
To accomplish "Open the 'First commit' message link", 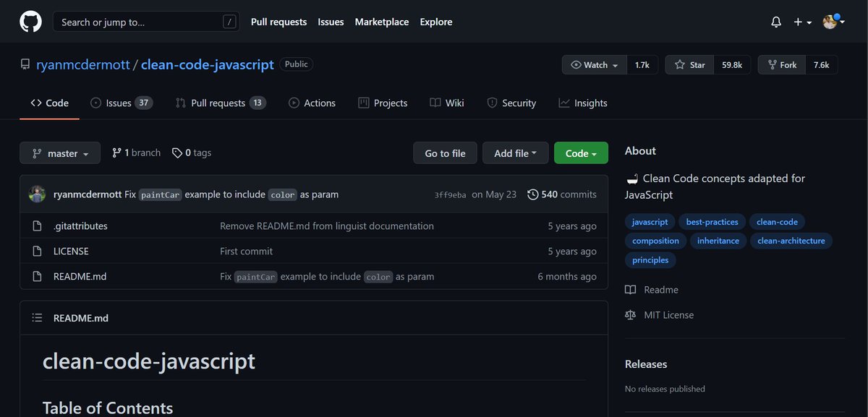I will point(247,252).
